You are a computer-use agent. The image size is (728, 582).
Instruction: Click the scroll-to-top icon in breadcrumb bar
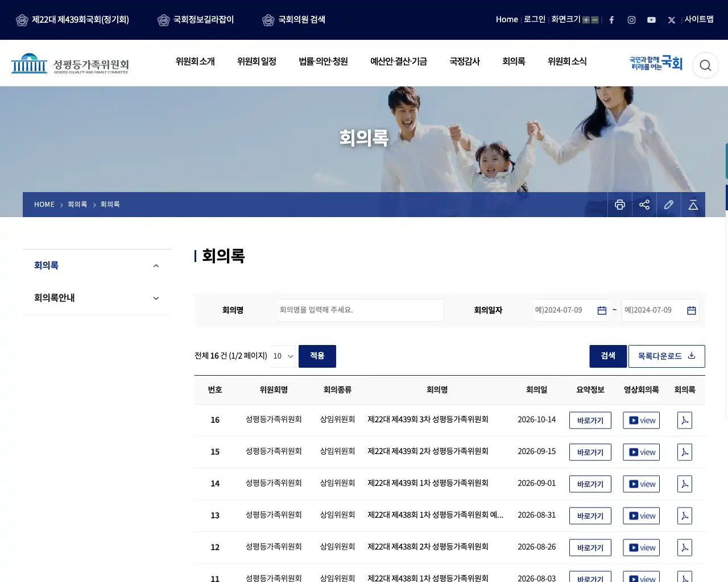click(x=693, y=205)
